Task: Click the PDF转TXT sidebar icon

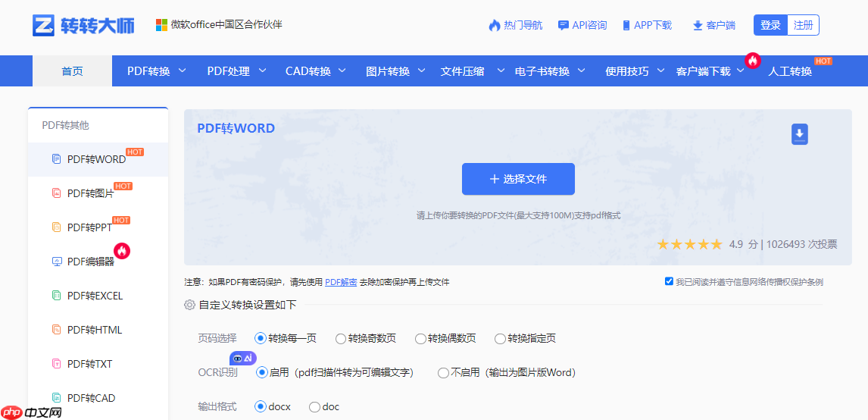Action: (x=56, y=364)
